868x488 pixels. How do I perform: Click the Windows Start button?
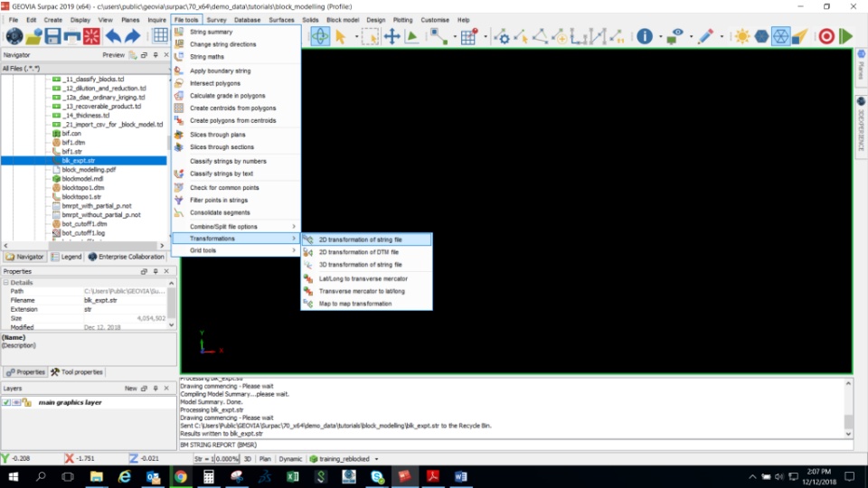tap(13, 476)
